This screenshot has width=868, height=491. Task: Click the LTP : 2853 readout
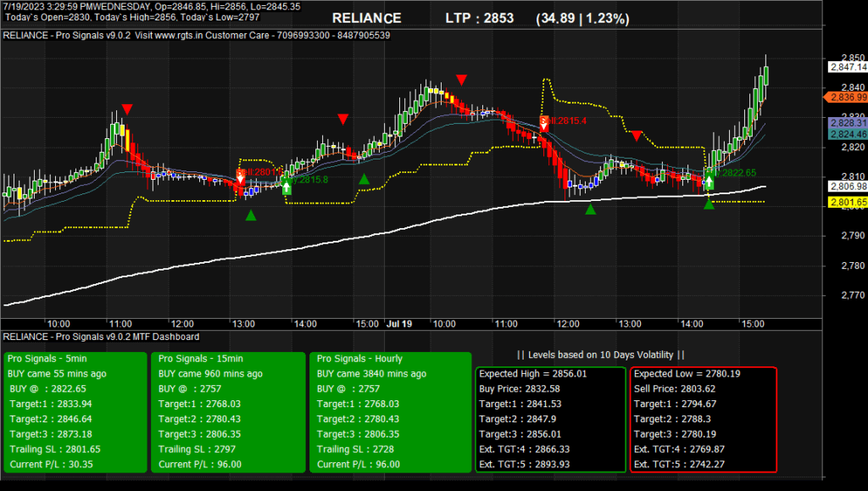pyautogui.click(x=480, y=19)
